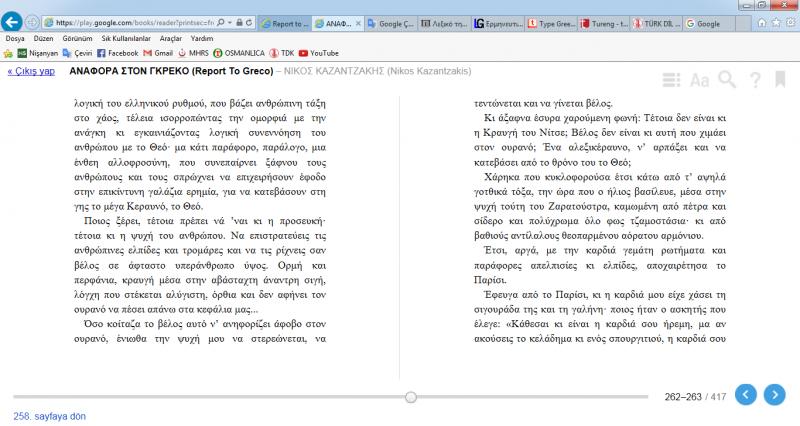Minimize the browser window

tap(747, 5)
